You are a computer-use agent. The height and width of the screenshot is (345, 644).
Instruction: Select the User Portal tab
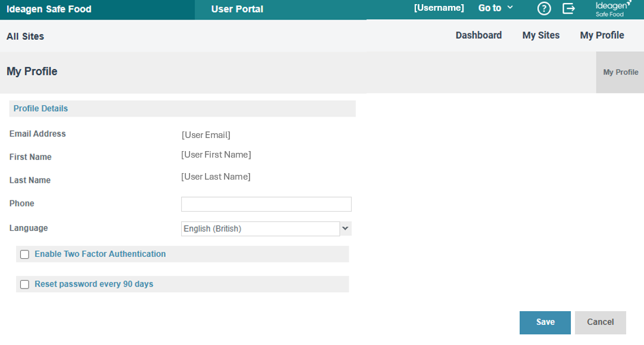(x=237, y=9)
